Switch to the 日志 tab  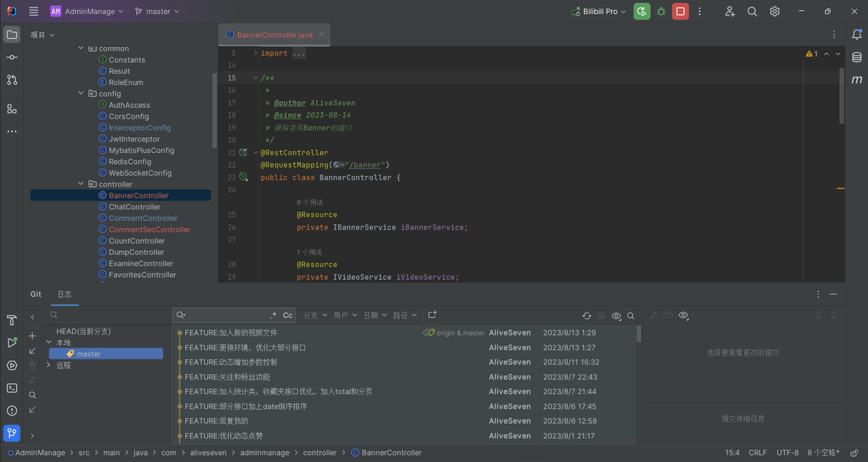pyautogui.click(x=65, y=294)
